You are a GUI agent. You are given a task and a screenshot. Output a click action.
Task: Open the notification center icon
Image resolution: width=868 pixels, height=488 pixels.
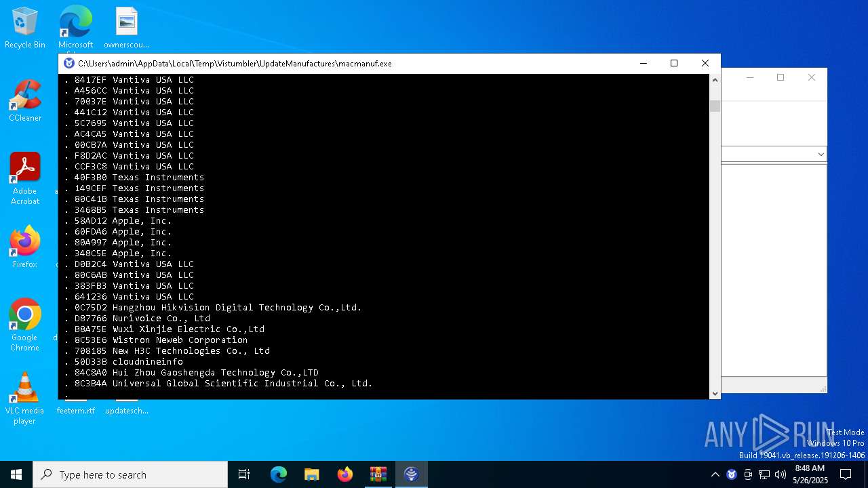click(x=846, y=474)
